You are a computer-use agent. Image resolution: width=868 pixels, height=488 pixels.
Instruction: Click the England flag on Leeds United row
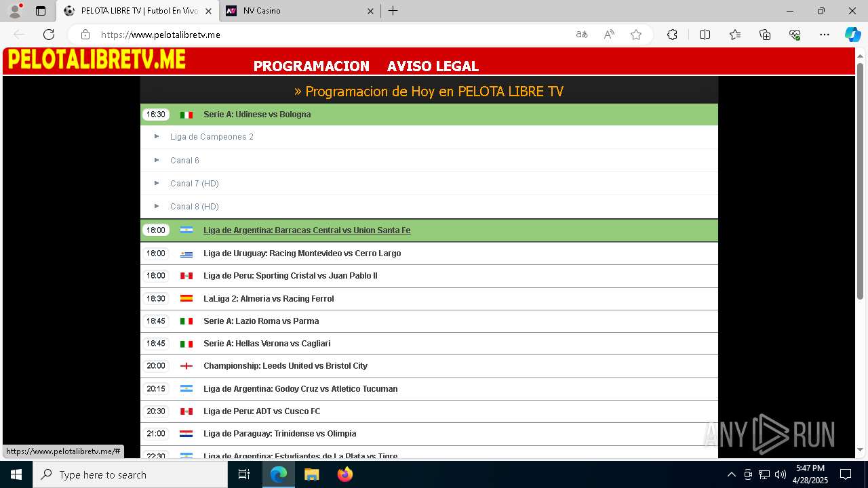coord(186,366)
